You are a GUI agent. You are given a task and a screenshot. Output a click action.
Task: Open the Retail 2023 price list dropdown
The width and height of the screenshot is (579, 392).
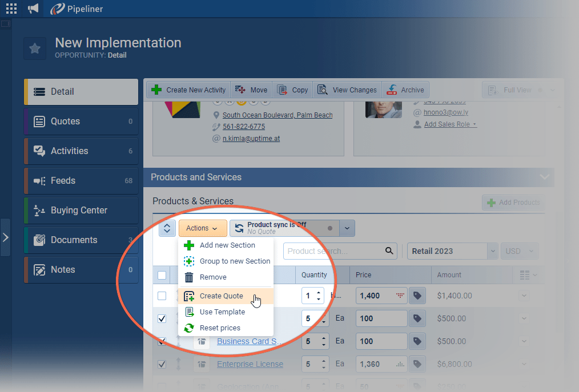coord(493,251)
